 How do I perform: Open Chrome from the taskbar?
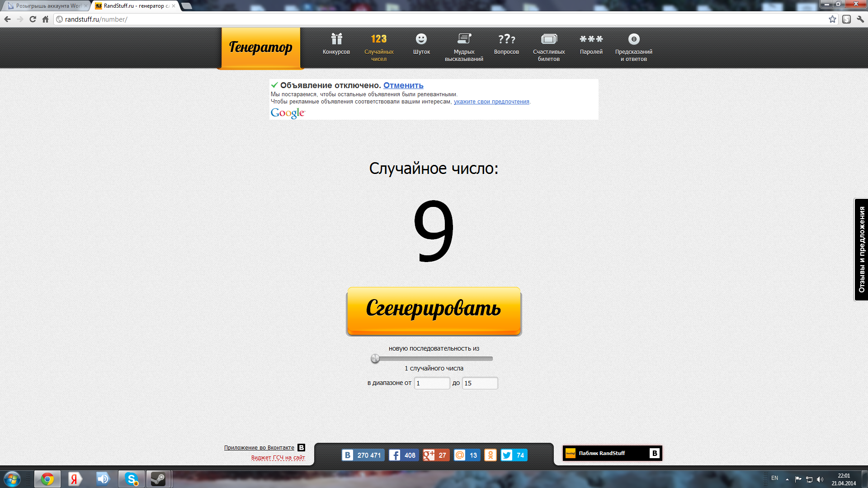point(47,479)
